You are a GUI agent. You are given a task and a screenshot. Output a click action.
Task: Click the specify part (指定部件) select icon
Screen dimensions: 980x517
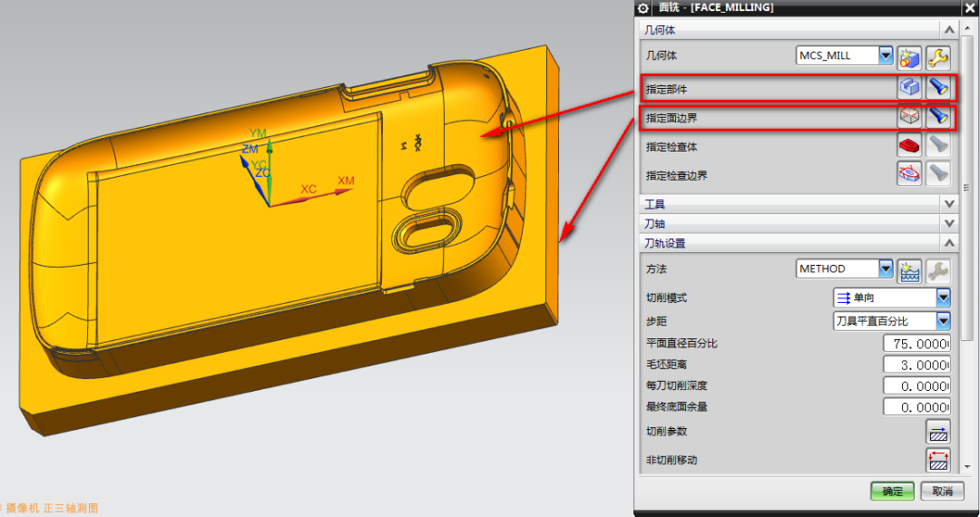[x=909, y=88]
